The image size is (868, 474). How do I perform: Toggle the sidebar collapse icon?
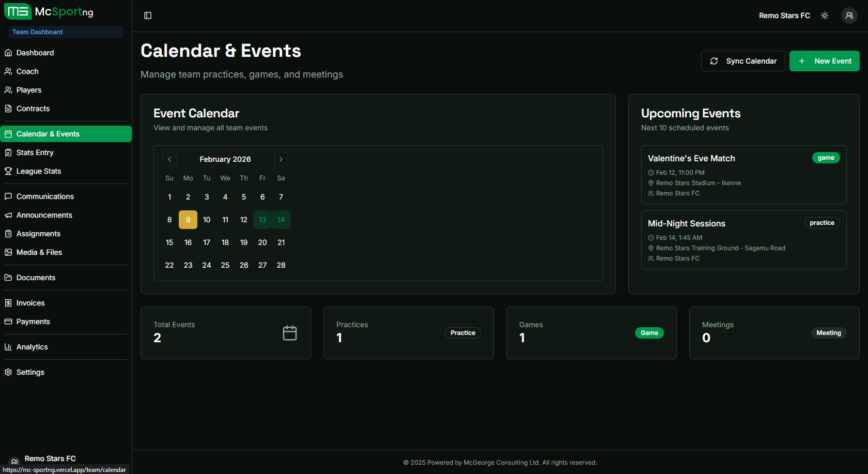click(x=148, y=16)
